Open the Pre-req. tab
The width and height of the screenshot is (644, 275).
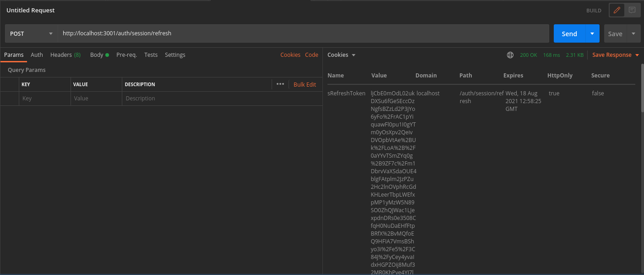coord(126,55)
